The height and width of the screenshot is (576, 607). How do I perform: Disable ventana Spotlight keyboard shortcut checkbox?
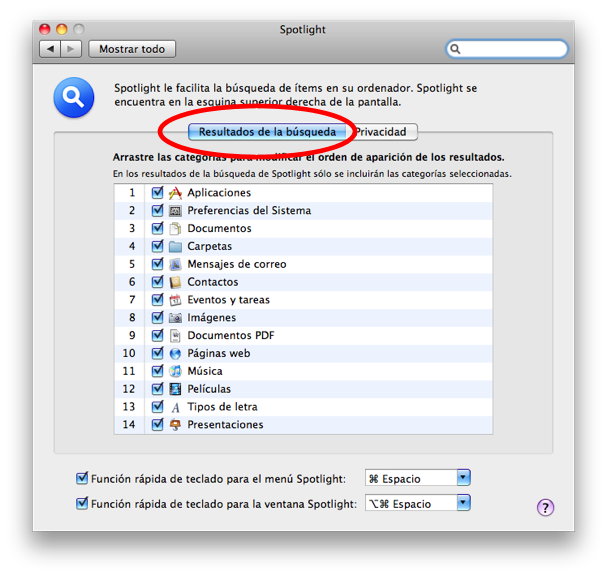[x=82, y=503]
